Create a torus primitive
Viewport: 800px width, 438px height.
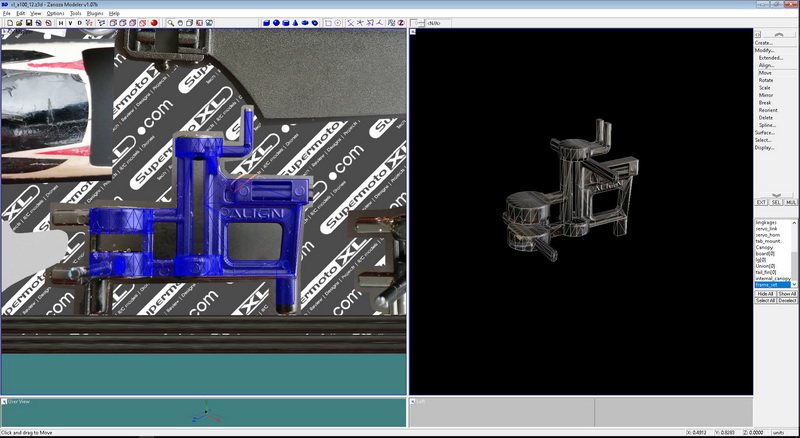[x=315, y=23]
